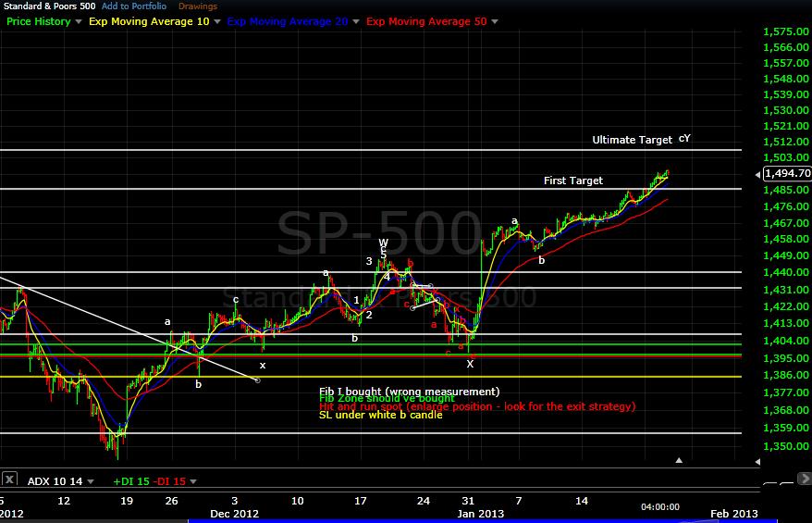Image resolution: width=812 pixels, height=523 pixels.
Task: Click the left triangle below the 1,350.00 price label
Action: (x=757, y=461)
